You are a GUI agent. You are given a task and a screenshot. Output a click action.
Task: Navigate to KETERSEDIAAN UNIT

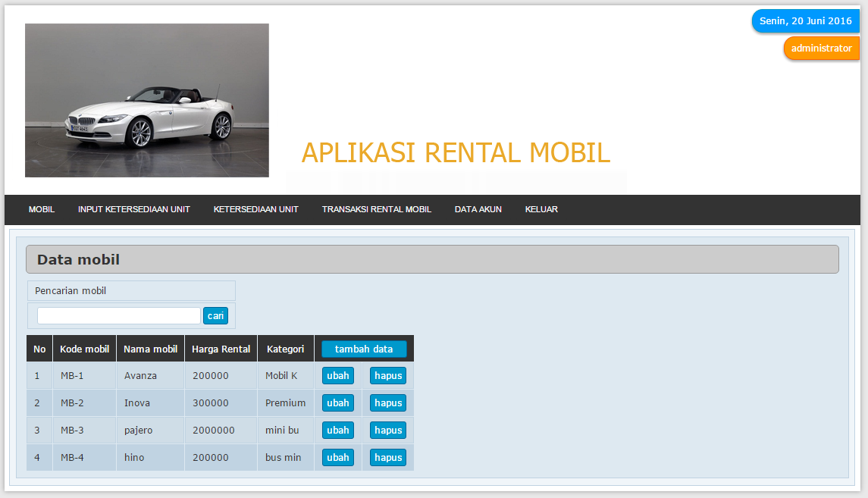coord(256,209)
